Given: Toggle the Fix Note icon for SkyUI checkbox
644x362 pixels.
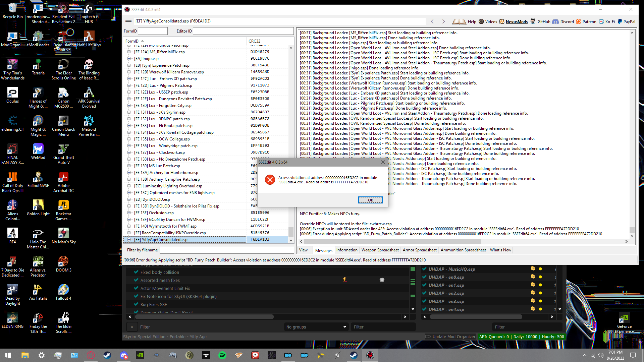Looking at the screenshot, I should click(136, 296).
